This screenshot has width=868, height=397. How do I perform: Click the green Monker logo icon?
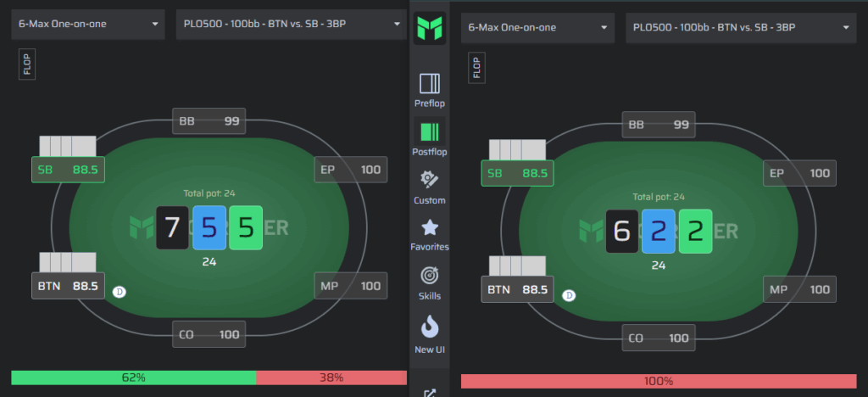tap(430, 28)
